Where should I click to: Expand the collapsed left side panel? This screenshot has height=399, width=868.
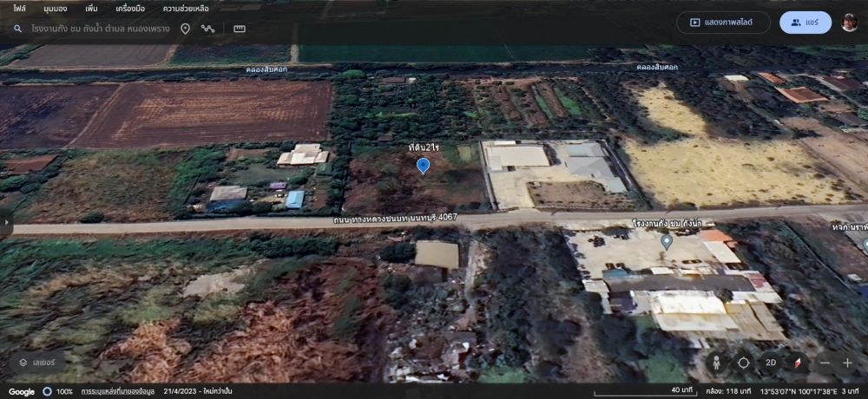[x=6, y=222]
